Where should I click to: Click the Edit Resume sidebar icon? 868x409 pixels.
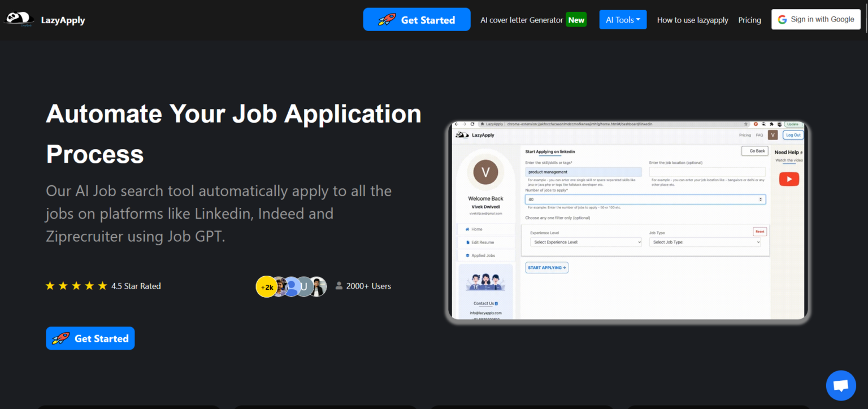468,242
